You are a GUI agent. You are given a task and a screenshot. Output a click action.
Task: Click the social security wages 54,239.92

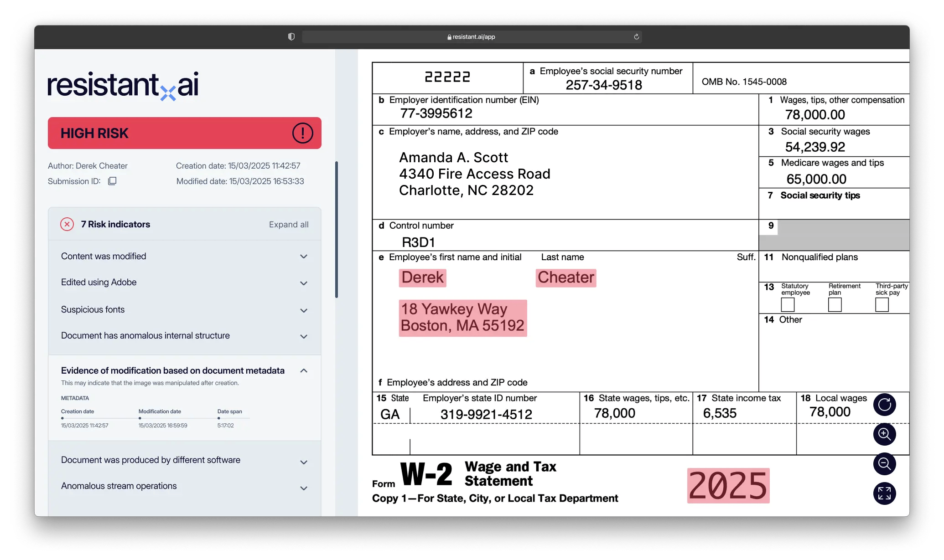pyautogui.click(x=815, y=147)
